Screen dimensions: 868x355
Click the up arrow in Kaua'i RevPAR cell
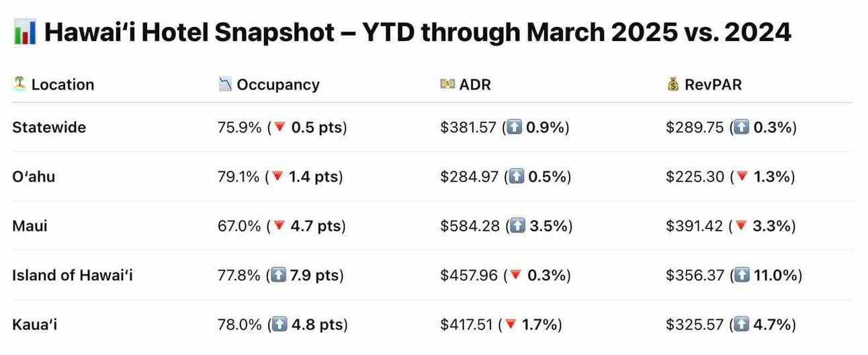(x=741, y=325)
